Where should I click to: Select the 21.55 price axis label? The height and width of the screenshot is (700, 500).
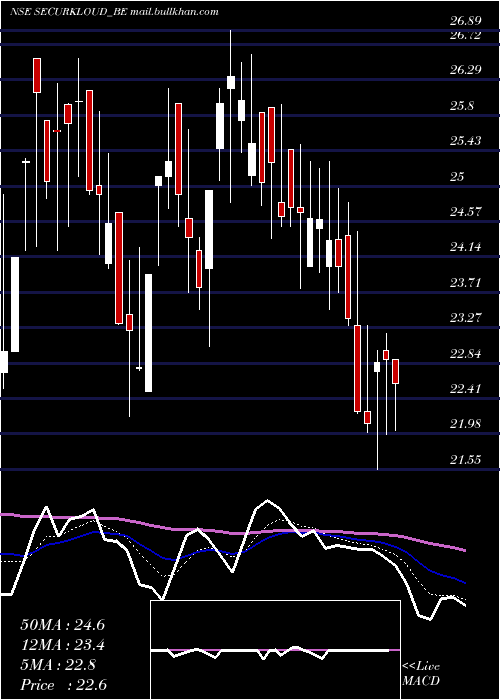click(466, 460)
